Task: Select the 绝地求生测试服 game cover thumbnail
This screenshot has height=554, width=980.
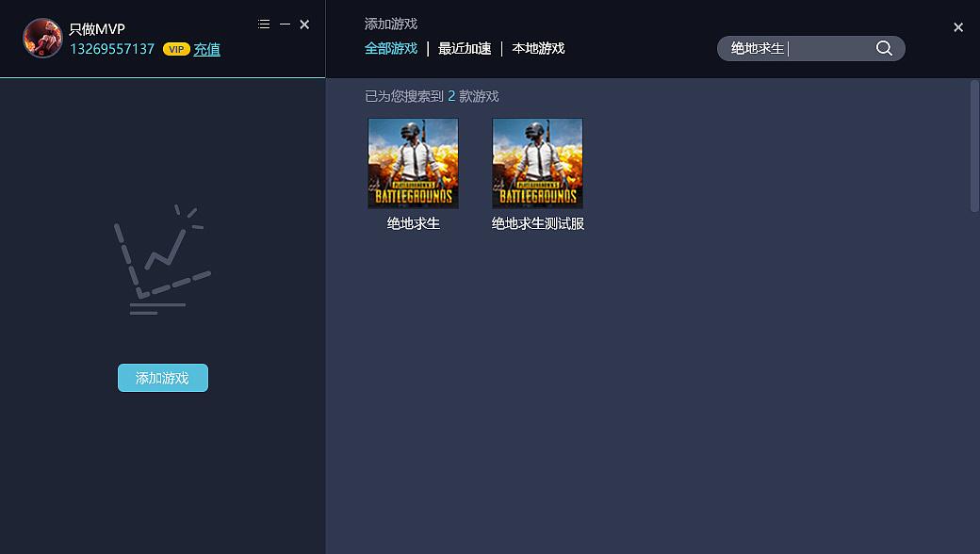Action: point(537,163)
